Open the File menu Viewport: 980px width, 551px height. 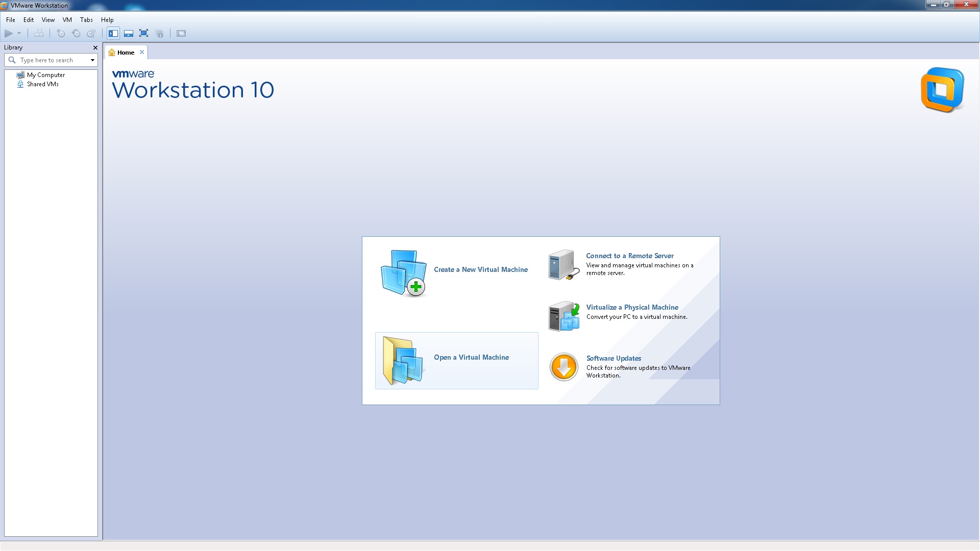tap(11, 20)
